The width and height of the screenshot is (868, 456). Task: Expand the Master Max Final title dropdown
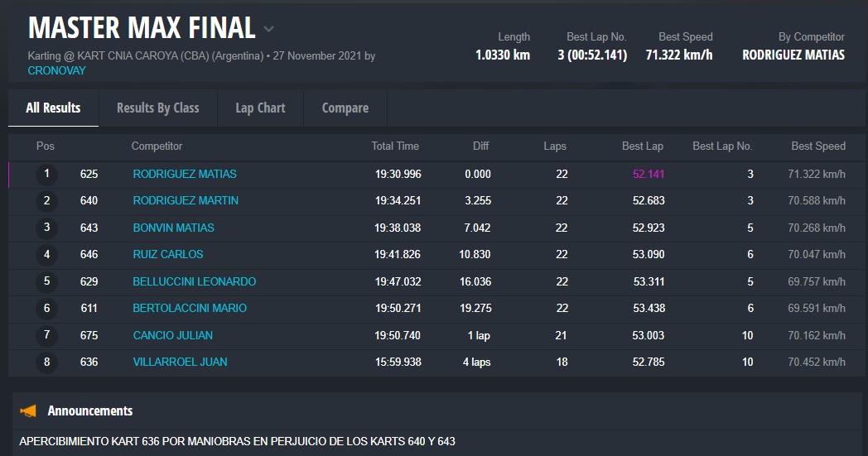click(268, 29)
